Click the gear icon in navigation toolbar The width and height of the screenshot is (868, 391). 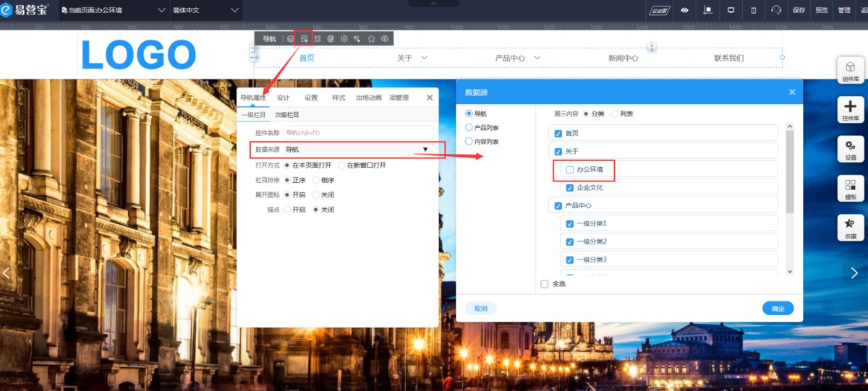pos(344,38)
